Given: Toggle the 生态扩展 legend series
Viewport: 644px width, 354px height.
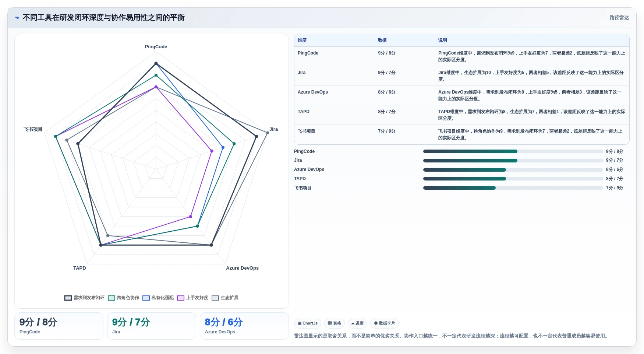Looking at the screenshot, I should (225, 298).
